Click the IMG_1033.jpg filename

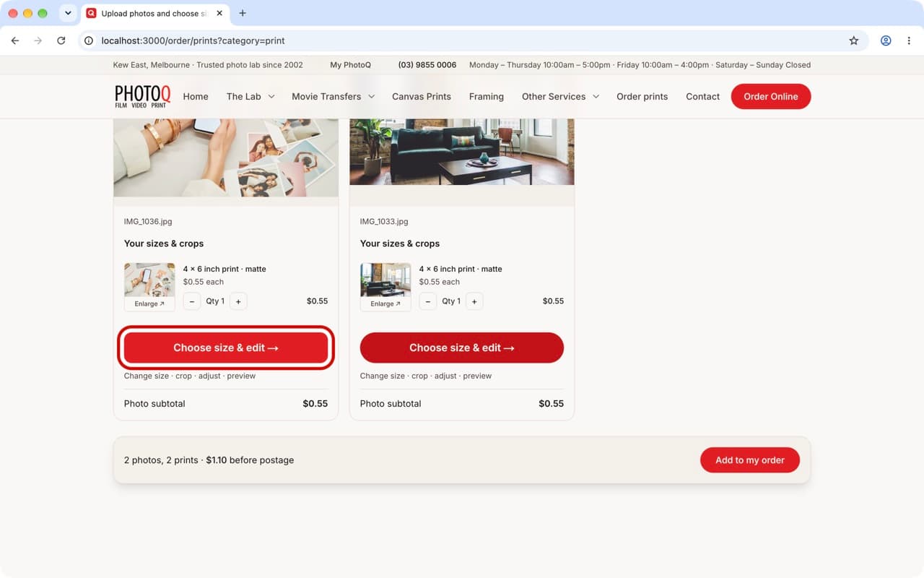pyautogui.click(x=384, y=222)
